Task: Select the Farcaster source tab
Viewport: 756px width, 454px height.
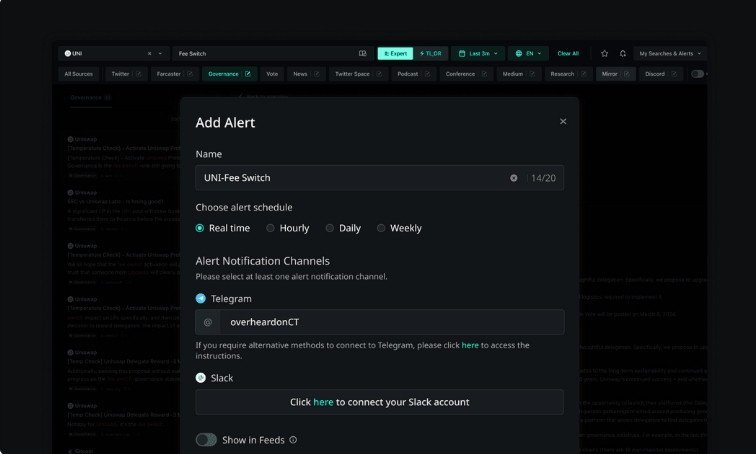Action: point(168,74)
